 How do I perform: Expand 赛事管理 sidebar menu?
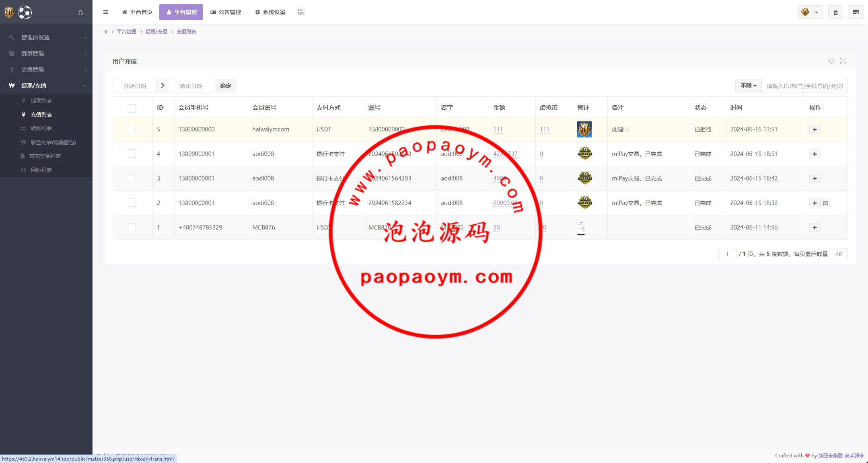(46, 53)
